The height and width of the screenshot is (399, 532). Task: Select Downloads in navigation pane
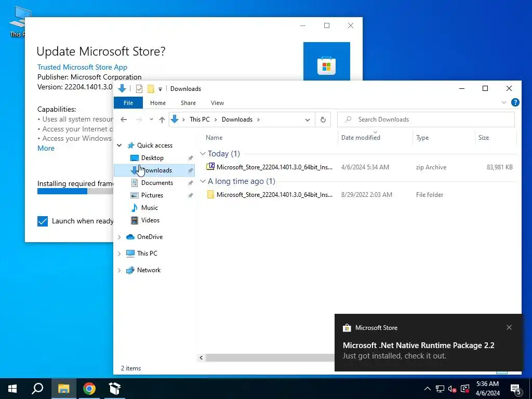coord(154,170)
